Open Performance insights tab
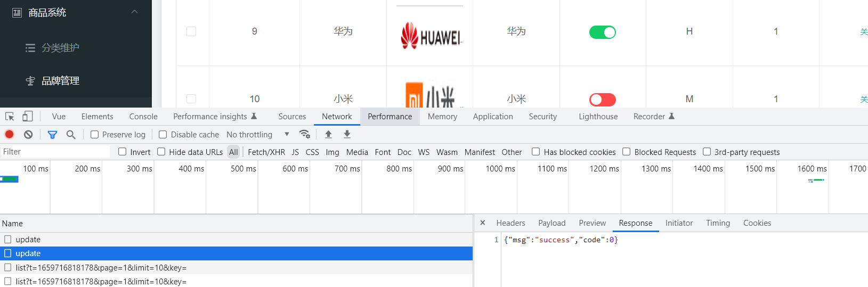 point(215,117)
